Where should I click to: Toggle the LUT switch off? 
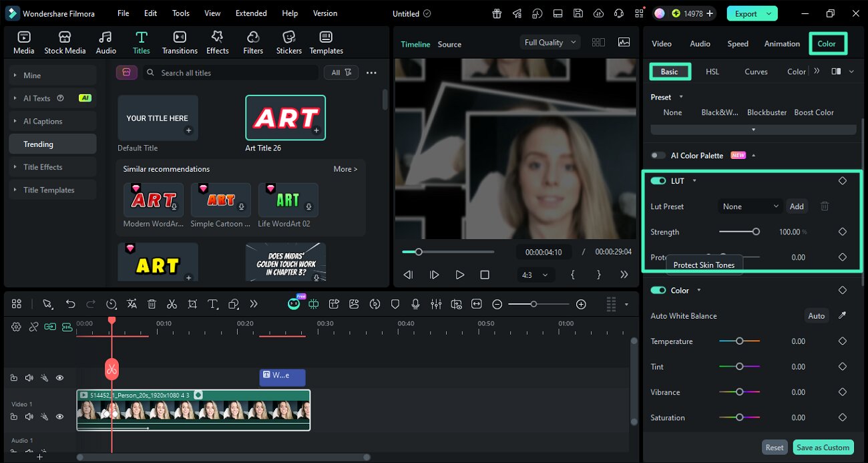click(x=658, y=181)
